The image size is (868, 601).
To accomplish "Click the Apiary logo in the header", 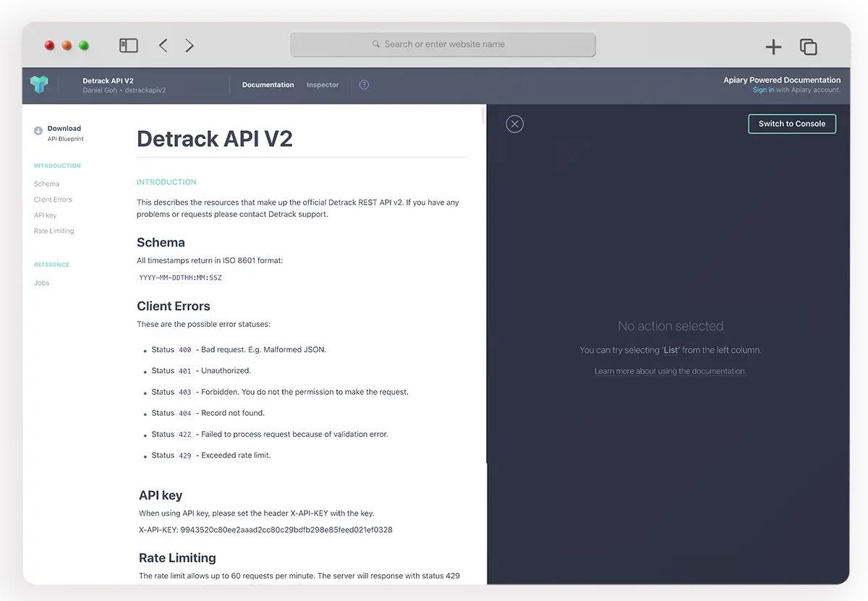I will [x=41, y=84].
